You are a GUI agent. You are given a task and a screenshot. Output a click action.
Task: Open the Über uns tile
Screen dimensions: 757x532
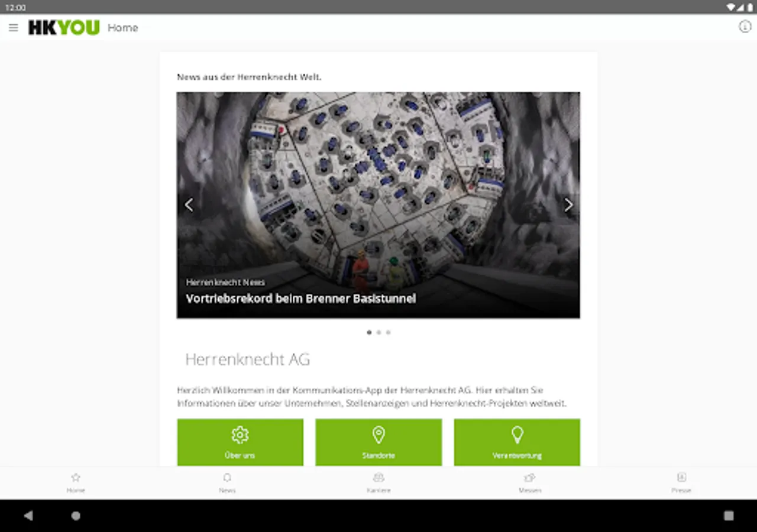tap(240, 442)
